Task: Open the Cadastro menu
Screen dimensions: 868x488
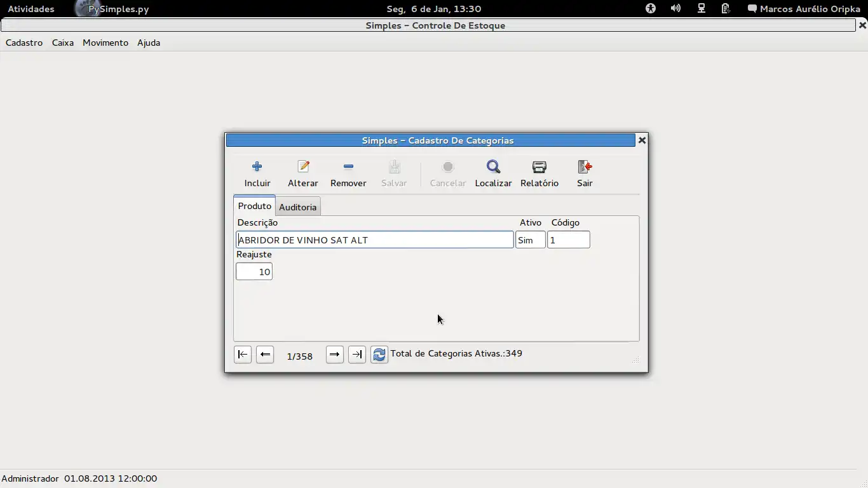Action: pos(24,43)
